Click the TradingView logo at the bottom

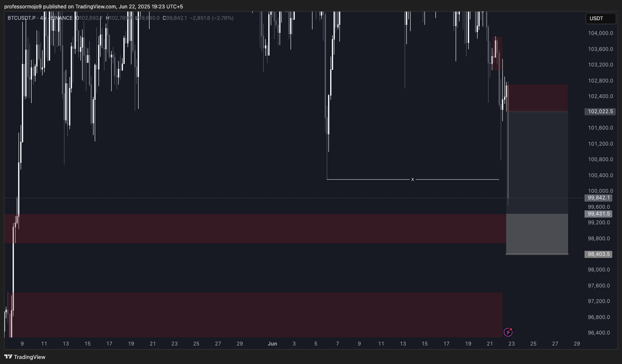coord(25,357)
